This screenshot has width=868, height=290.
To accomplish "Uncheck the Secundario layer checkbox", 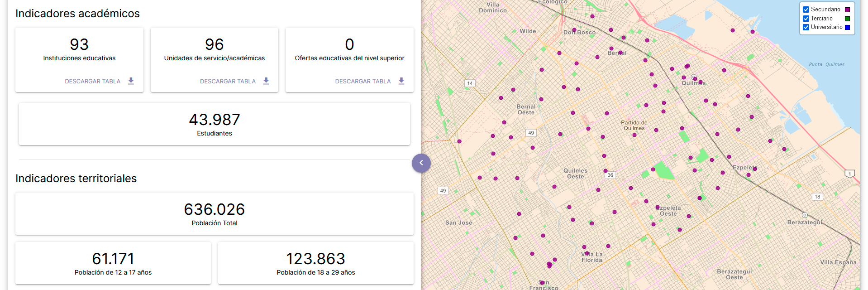I will point(806,10).
